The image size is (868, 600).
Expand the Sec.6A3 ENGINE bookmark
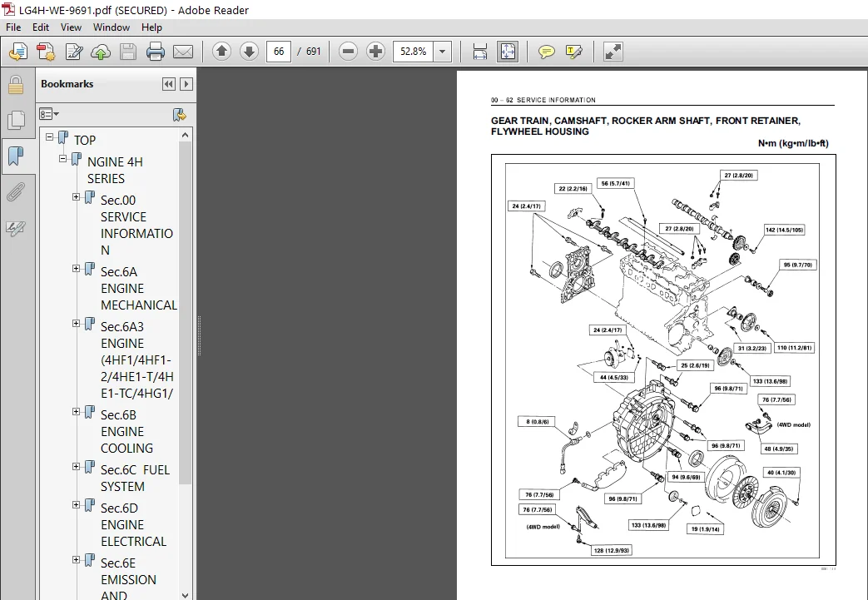(x=76, y=323)
